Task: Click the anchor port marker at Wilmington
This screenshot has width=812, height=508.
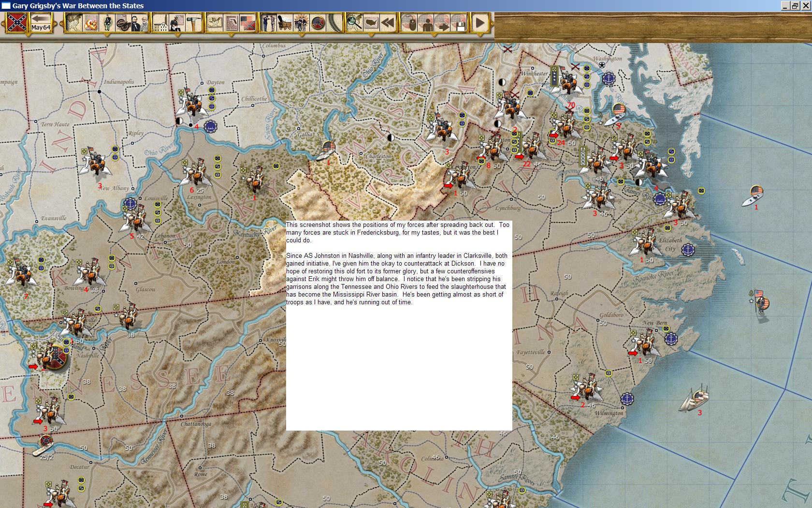Action: (x=627, y=399)
